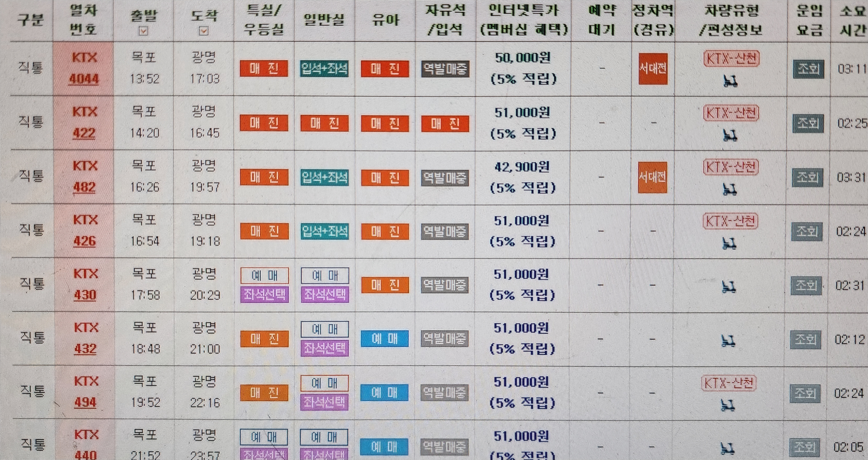Open train number 494 link

(85, 402)
